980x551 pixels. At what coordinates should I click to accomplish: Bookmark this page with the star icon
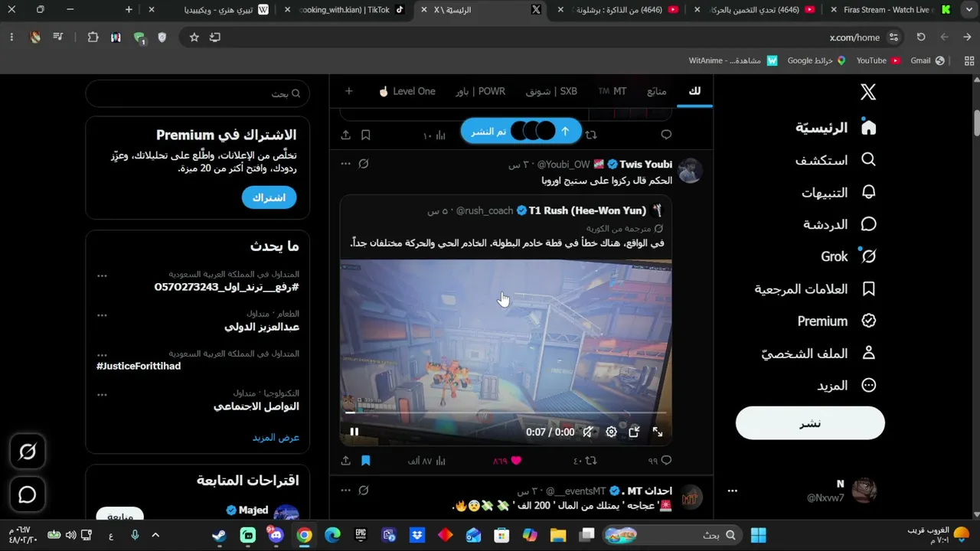tap(194, 37)
